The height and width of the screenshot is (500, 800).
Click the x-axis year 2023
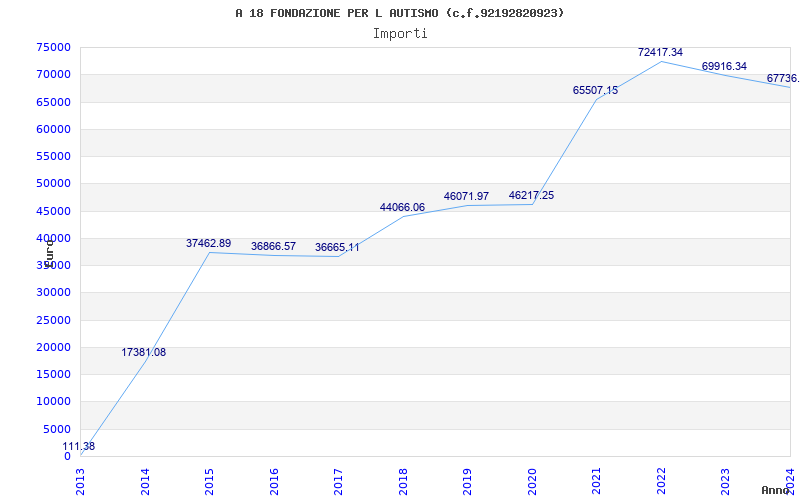pos(726,482)
